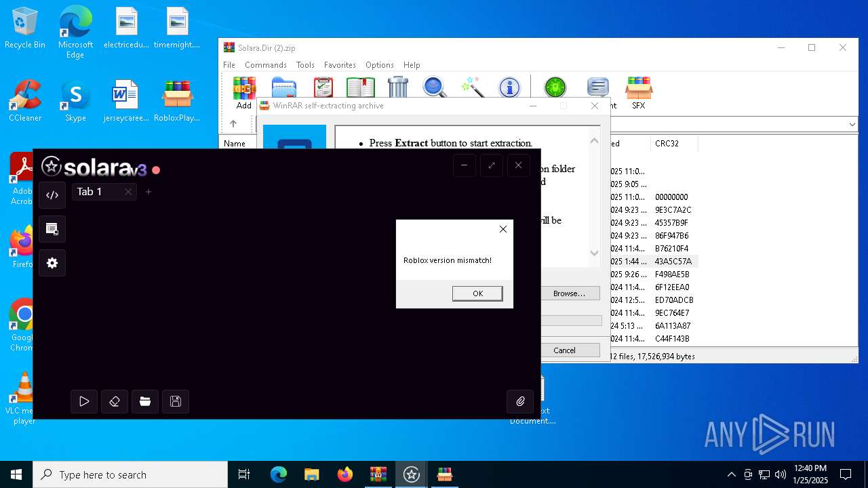Select jerseycaree... Word document on desktop
The width and height of the screenshot is (868, 488).
click(126, 100)
